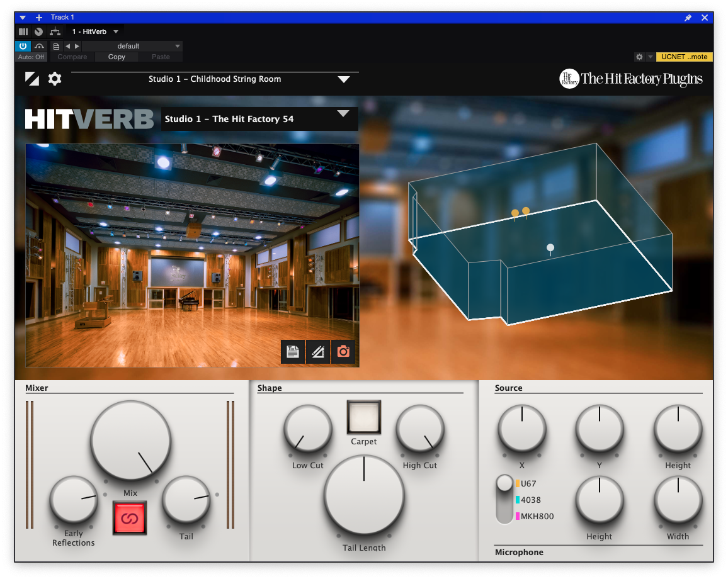Viewport: 728px width, 579px height.
Task: Pin the plugin window
Action: pos(688,18)
